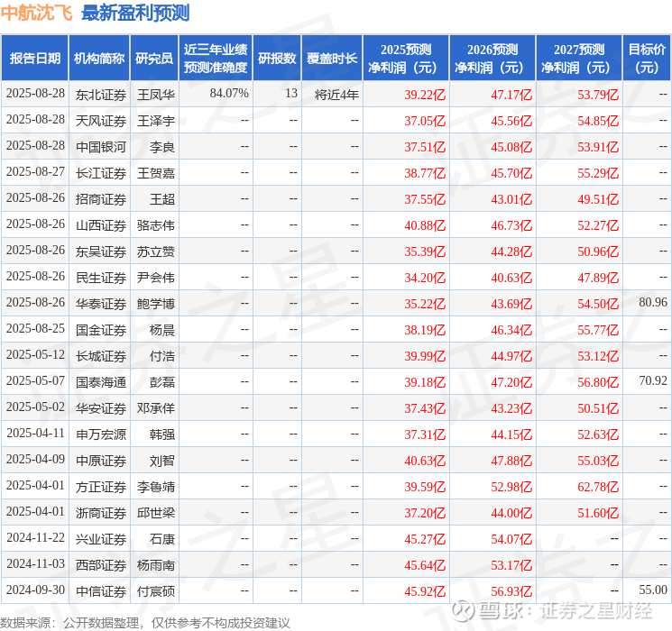Select the 兴业证券 institution cell
Viewport: 672px width, 631px height.
101,539
